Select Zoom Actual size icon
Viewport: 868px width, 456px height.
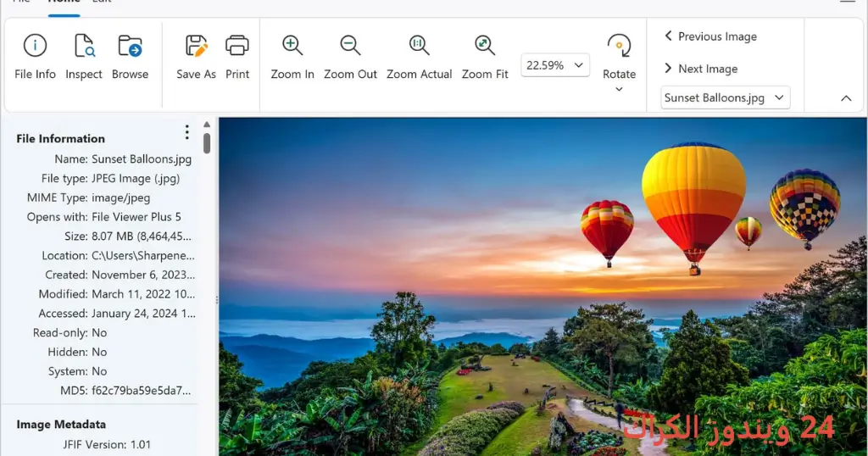419,46
